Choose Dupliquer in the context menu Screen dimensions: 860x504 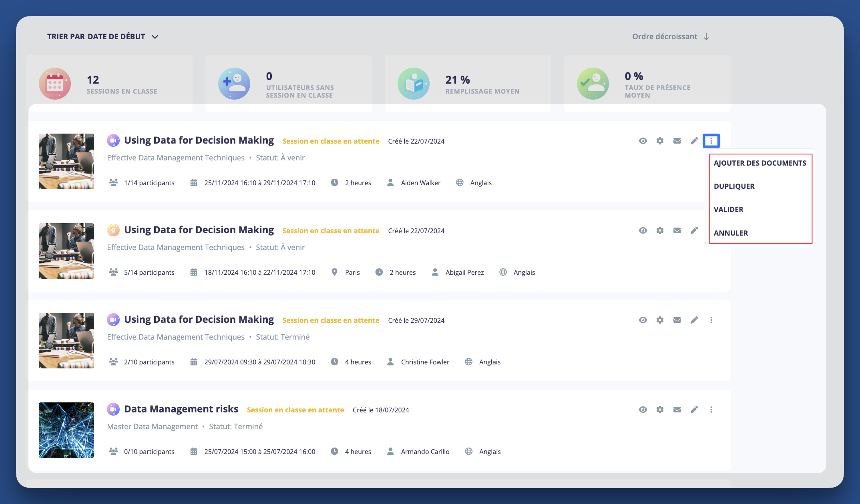[734, 186]
